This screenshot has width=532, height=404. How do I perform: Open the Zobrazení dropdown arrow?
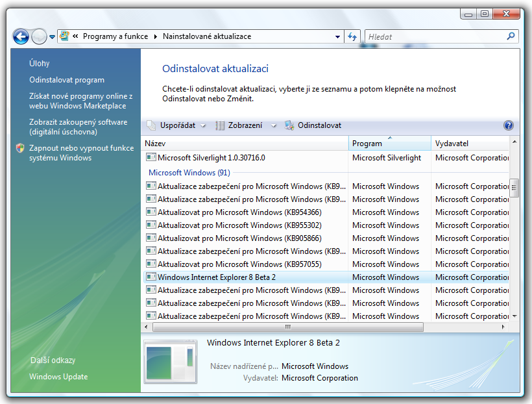(274, 126)
